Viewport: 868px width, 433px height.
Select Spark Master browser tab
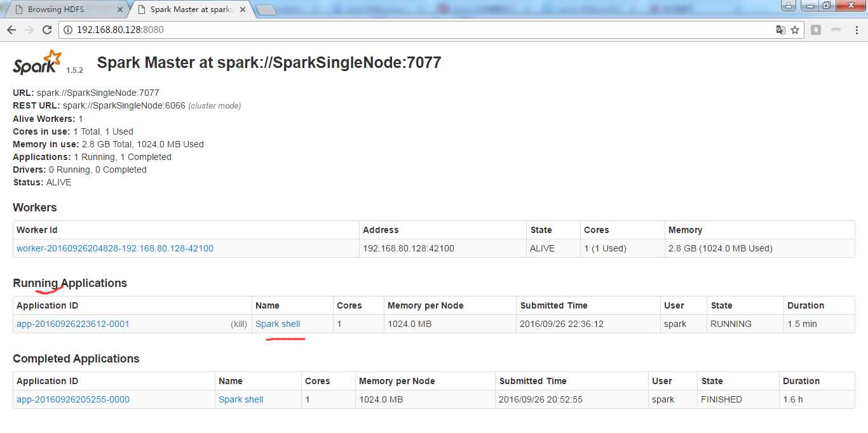(191, 10)
